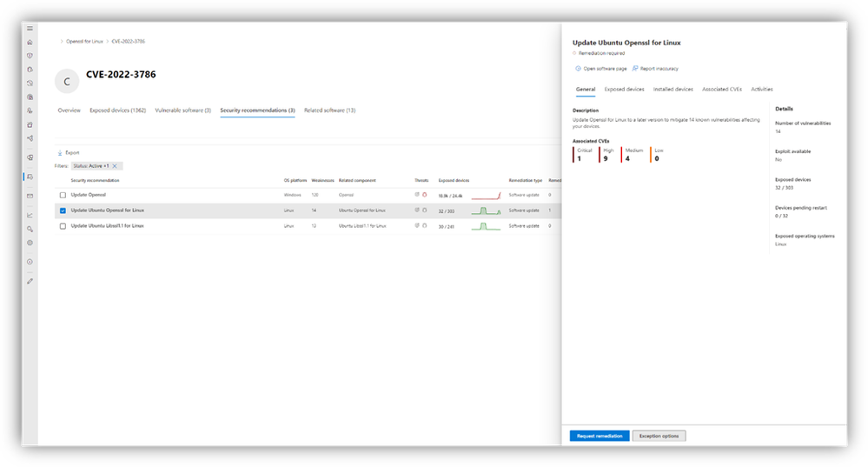
Task: Open the Open software page link
Action: [x=605, y=69]
